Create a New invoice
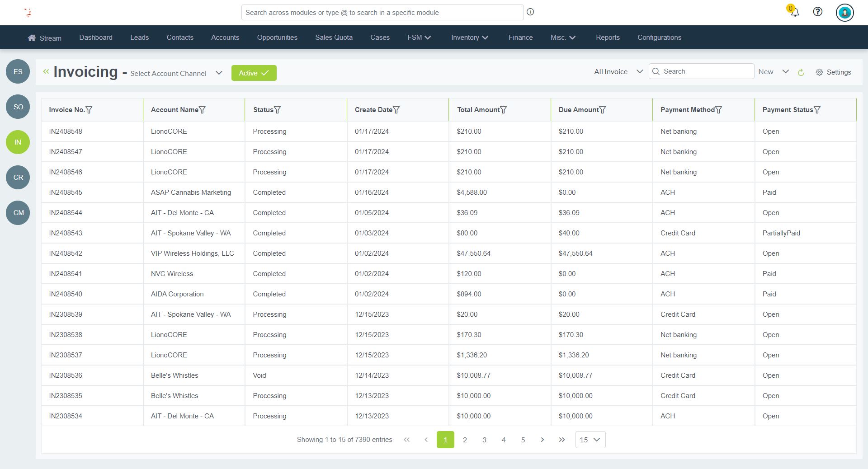868x469 pixels. [765, 71]
